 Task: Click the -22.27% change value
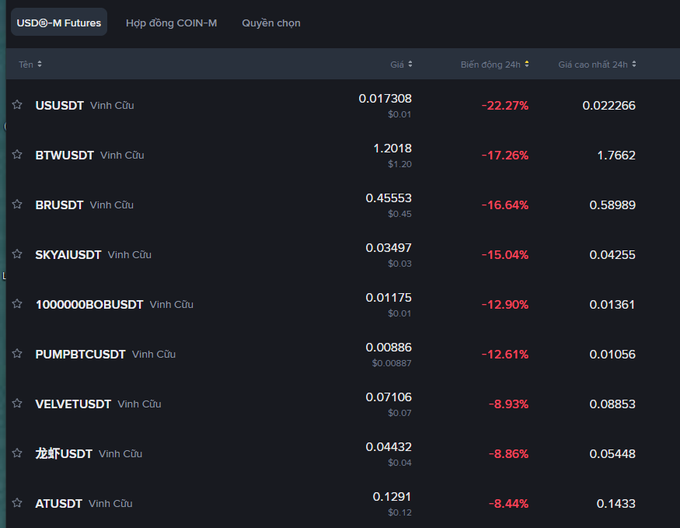tap(505, 106)
